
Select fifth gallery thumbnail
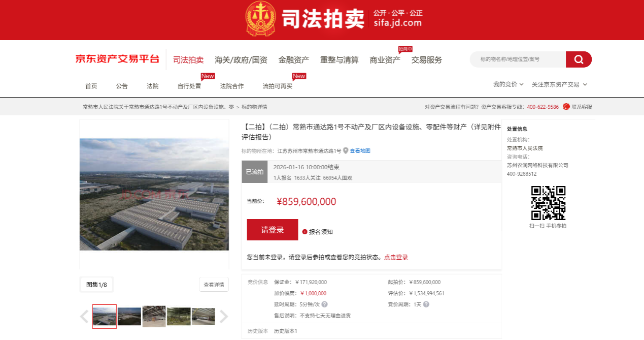coord(204,317)
